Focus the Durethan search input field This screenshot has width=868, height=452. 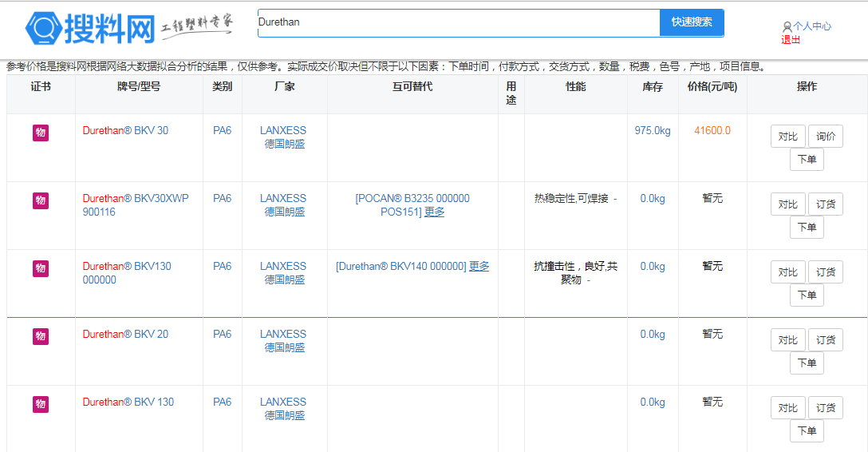coord(458,22)
